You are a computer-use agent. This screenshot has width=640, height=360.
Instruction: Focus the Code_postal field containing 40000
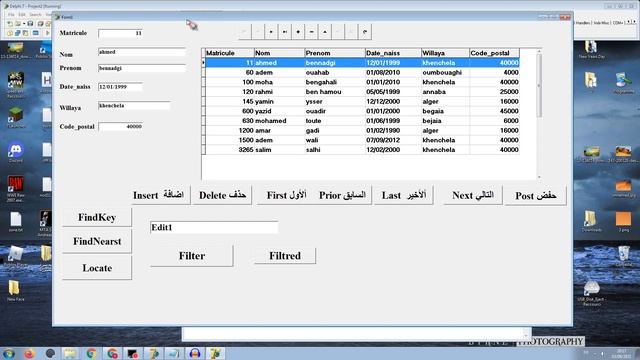(120, 127)
